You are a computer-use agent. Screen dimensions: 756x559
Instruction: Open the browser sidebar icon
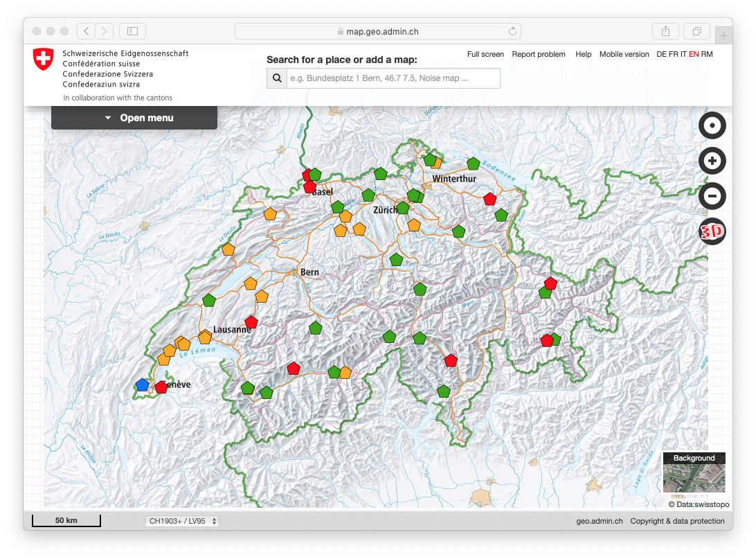pyautogui.click(x=132, y=30)
